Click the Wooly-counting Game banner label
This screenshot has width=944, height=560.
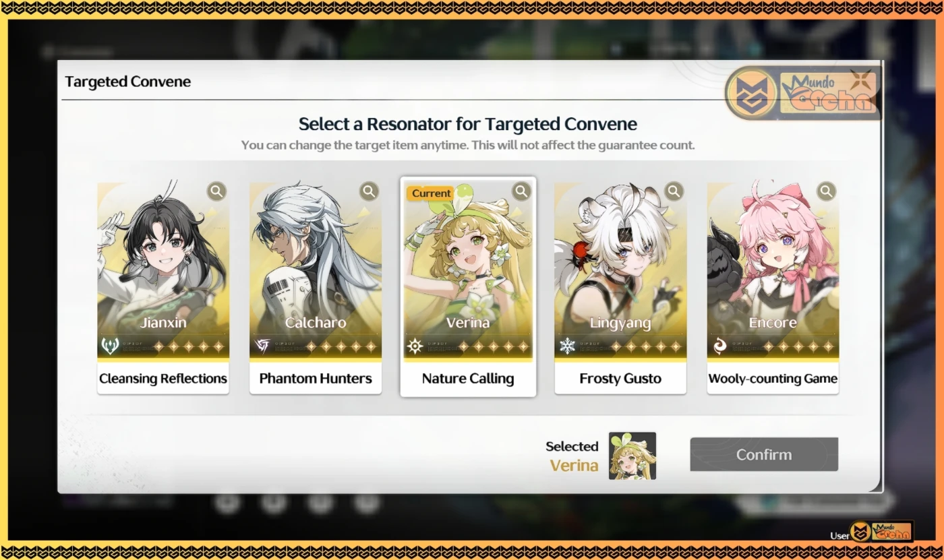tap(773, 379)
